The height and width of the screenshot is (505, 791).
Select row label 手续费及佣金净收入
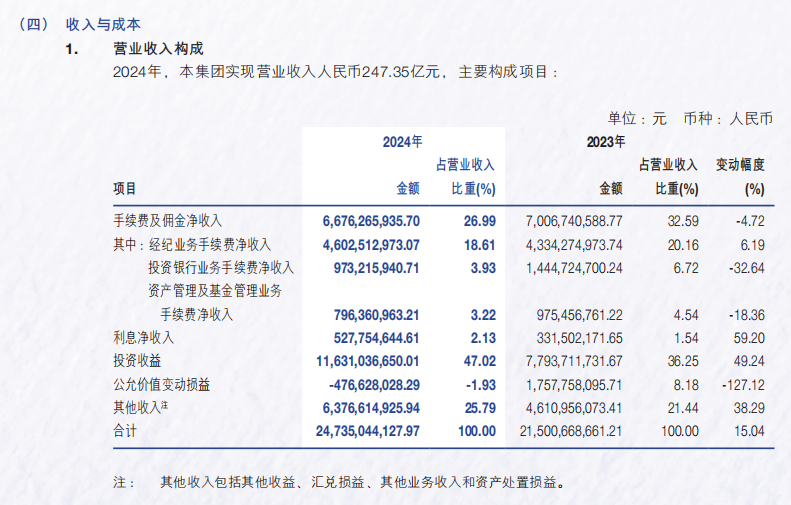pos(167,220)
